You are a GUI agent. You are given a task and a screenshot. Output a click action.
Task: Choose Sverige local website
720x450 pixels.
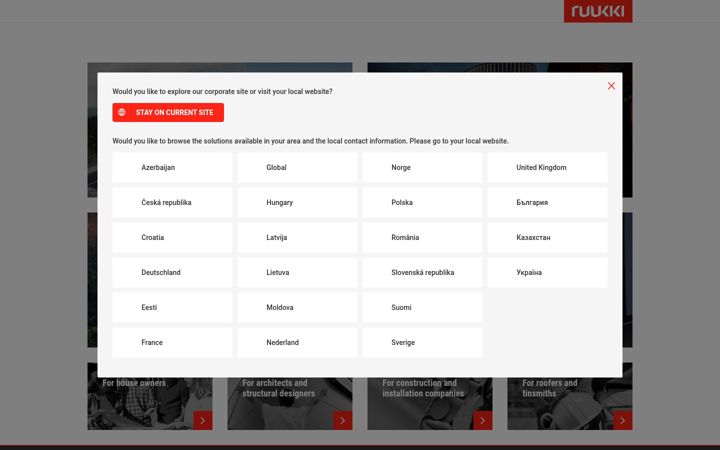[x=422, y=343]
